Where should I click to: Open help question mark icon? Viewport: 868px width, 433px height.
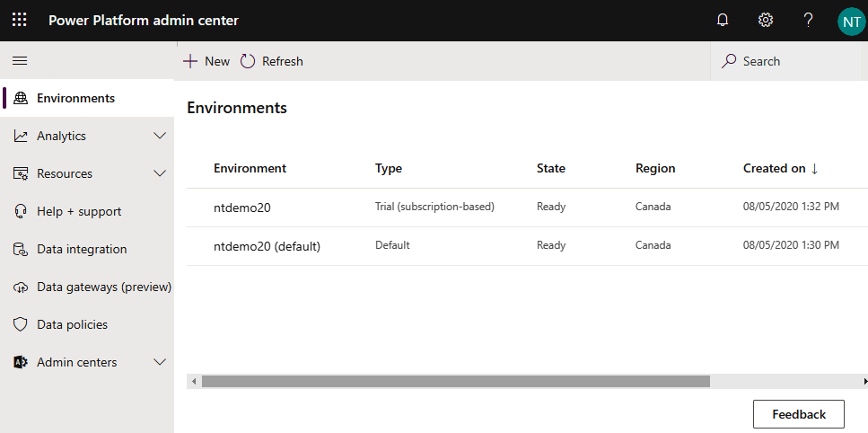coord(808,21)
